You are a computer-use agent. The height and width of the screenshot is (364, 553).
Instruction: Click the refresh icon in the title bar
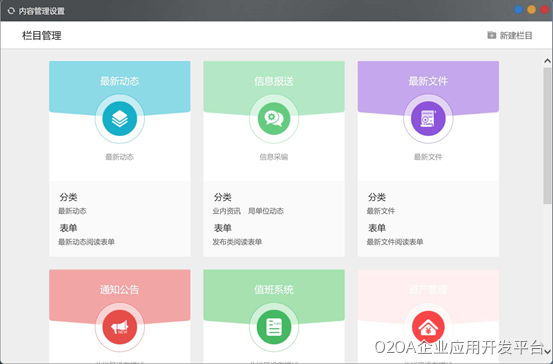coord(11,11)
